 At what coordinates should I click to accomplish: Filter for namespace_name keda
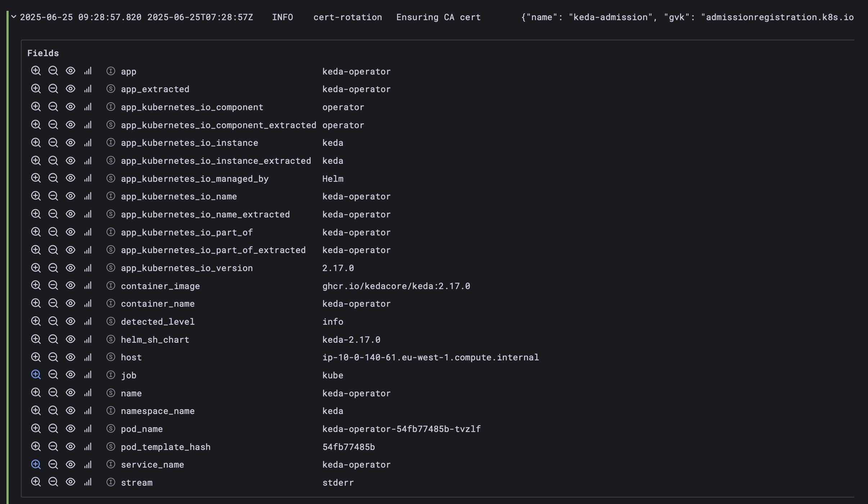36,410
